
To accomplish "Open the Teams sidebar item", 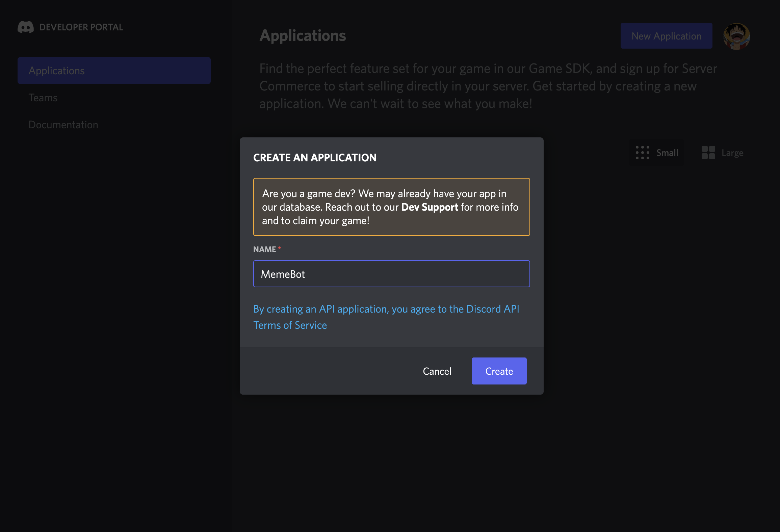I will (43, 98).
